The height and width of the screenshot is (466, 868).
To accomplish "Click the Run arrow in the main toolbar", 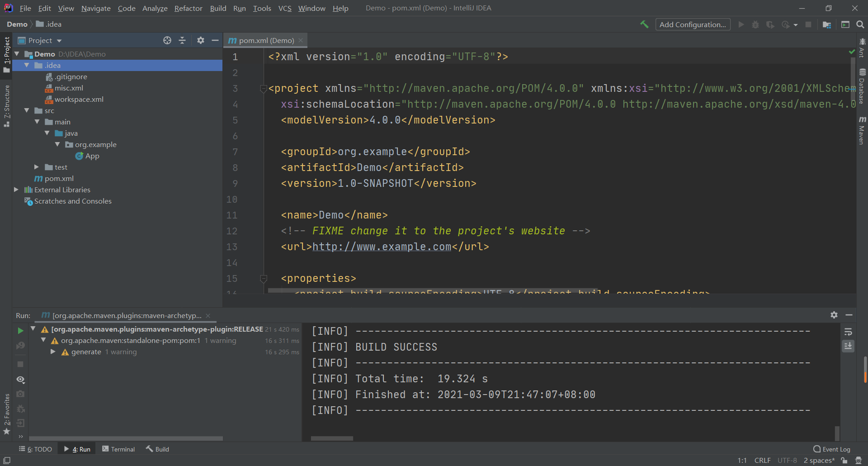I will pos(741,24).
